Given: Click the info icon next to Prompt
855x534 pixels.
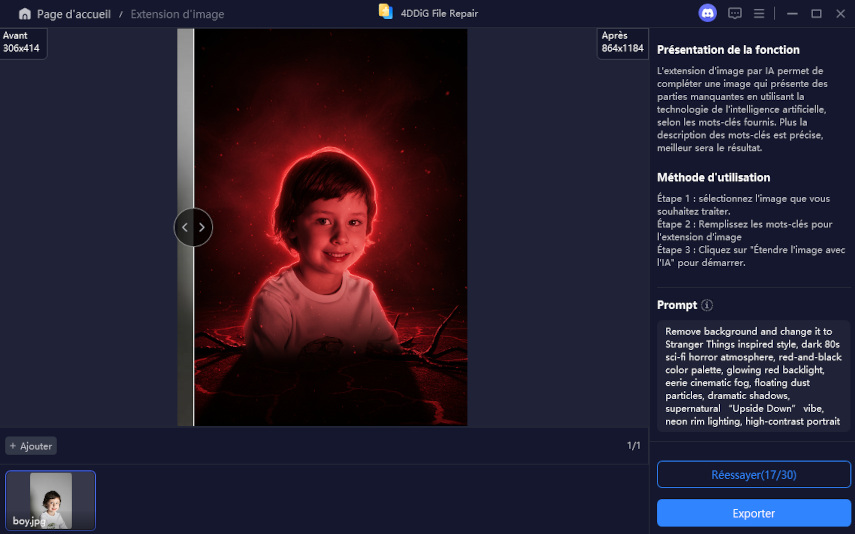Looking at the screenshot, I should pyautogui.click(x=707, y=305).
